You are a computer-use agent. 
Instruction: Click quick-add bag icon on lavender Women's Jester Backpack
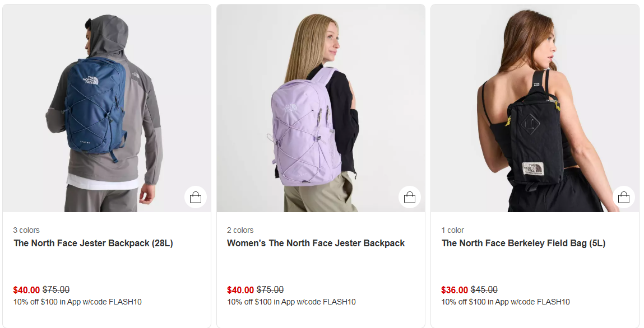click(x=410, y=197)
